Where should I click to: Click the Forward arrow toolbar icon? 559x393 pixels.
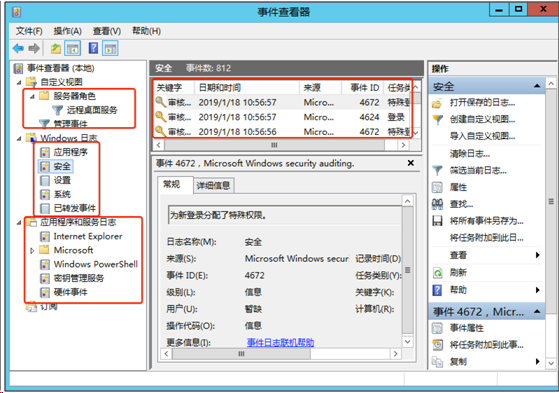pyautogui.click(x=34, y=48)
